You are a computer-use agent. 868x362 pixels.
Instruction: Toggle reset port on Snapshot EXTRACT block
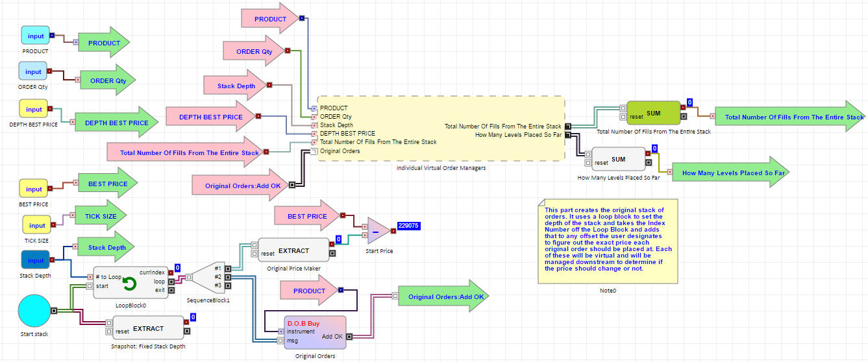[x=108, y=332]
